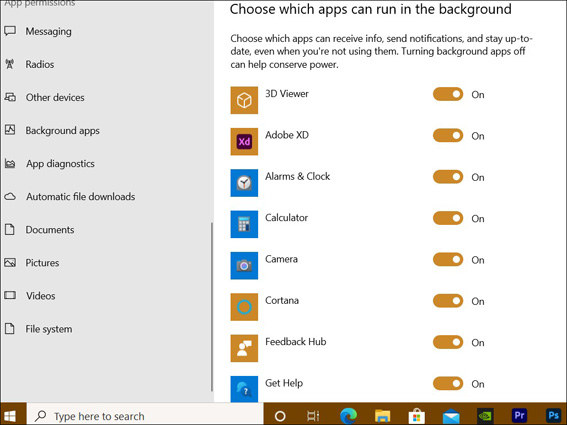Click the Pictures sidebar icon
This screenshot has height=425, width=567.
10,262
